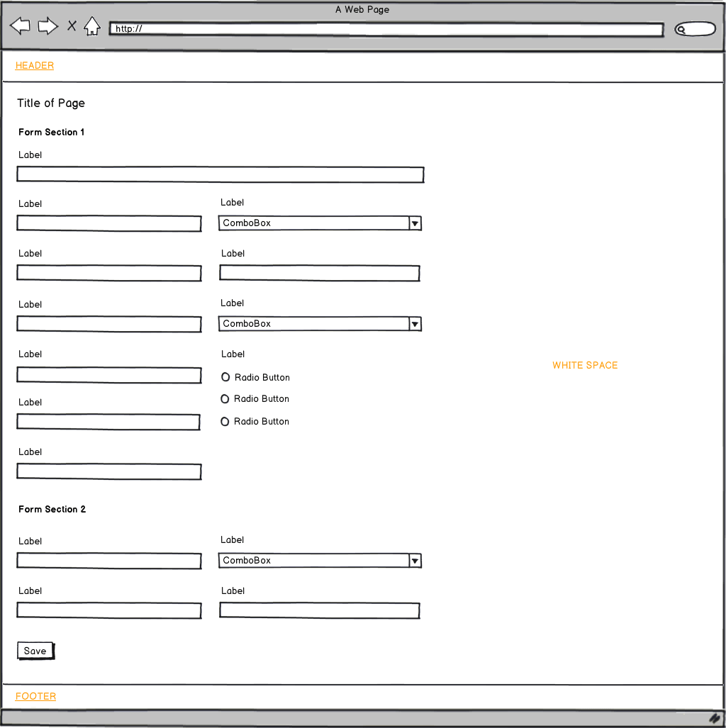Image resolution: width=726 pixels, height=728 pixels.
Task: Focus the text field left of the first ComboBox
Action: pyautogui.click(x=109, y=223)
